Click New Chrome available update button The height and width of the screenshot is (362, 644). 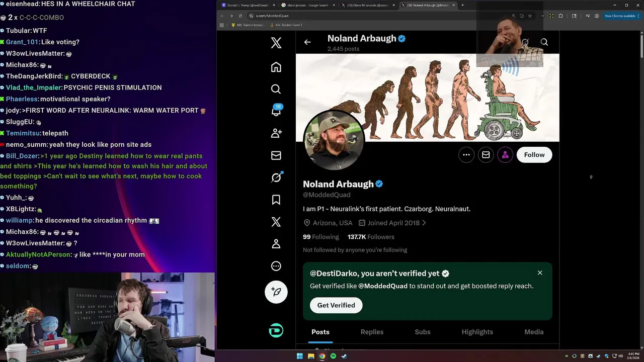[622, 16]
